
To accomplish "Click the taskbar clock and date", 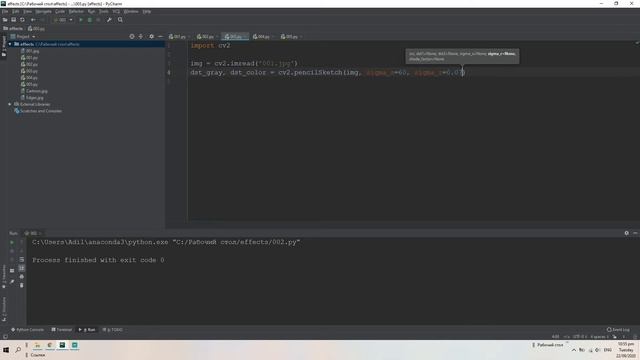I will (626, 350).
